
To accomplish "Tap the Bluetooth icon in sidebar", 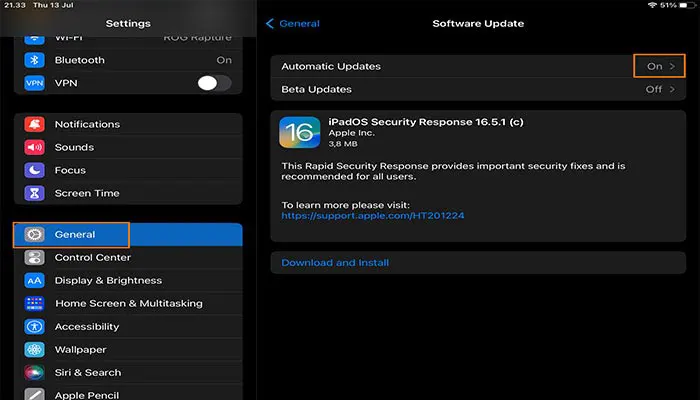I will click(x=35, y=60).
